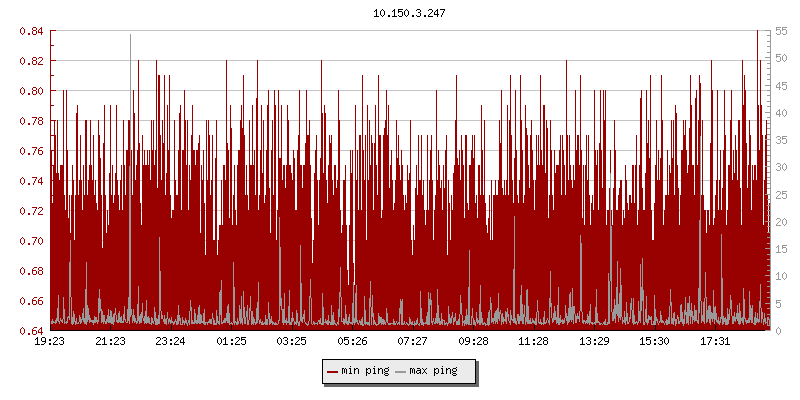The width and height of the screenshot is (800, 400).
Task: Click the 07:27 time axis label
Action: click(x=413, y=342)
